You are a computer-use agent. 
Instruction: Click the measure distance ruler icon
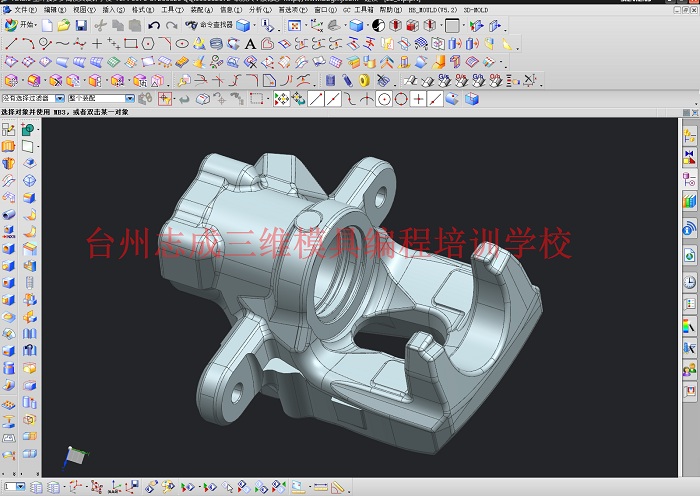point(320,487)
